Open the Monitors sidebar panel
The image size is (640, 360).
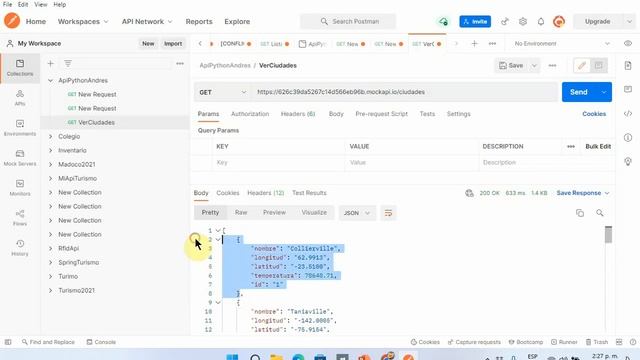[20, 188]
